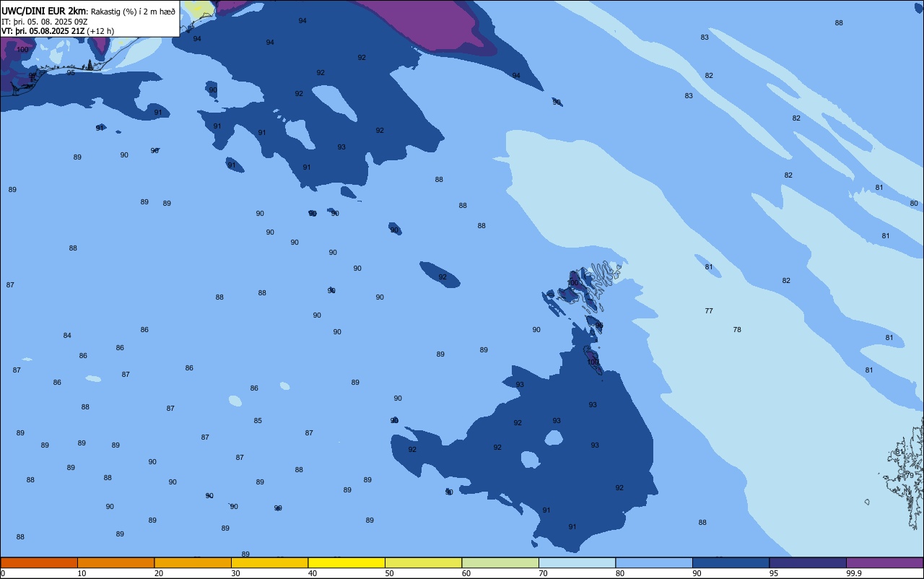This screenshot has height=579, width=924.
Task: Click the map value 84
Action: pos(67,336)
